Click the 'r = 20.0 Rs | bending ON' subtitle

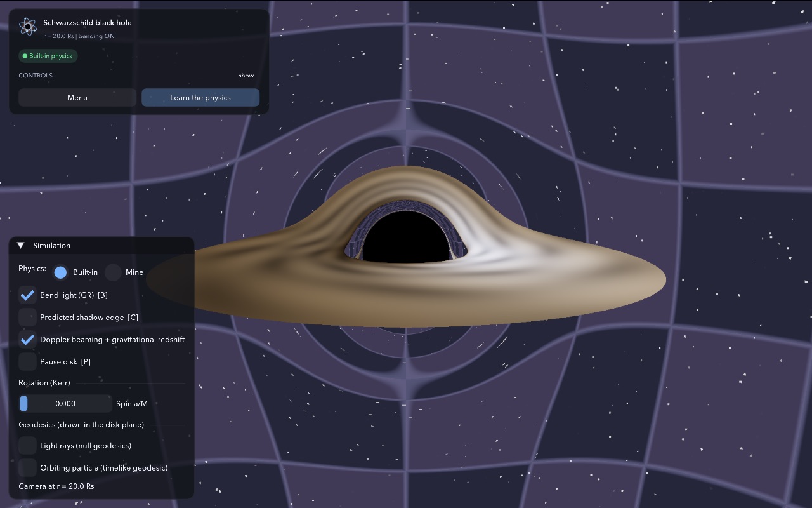tap(79, 36)
